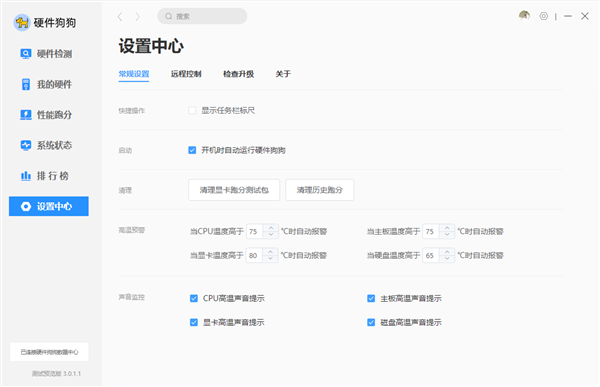
Task: Increase the 主板 temperature threshold
Action: (x=447, y=228)
